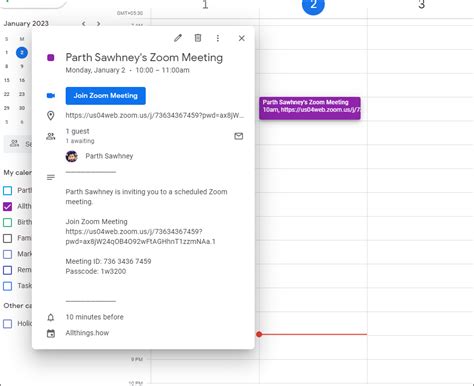This screenshot has height=386, width=474.
Task: Click the purple event color square
Action: click(51, 58)
